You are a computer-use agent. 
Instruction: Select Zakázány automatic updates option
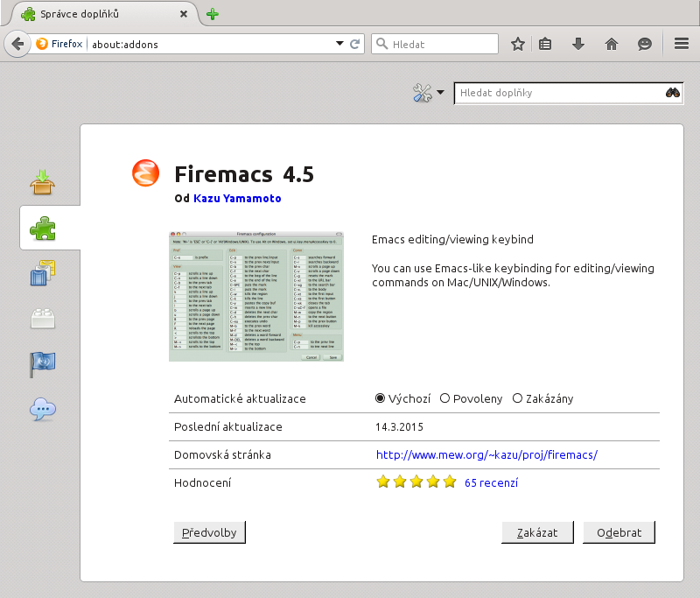(x=542, y=398)
